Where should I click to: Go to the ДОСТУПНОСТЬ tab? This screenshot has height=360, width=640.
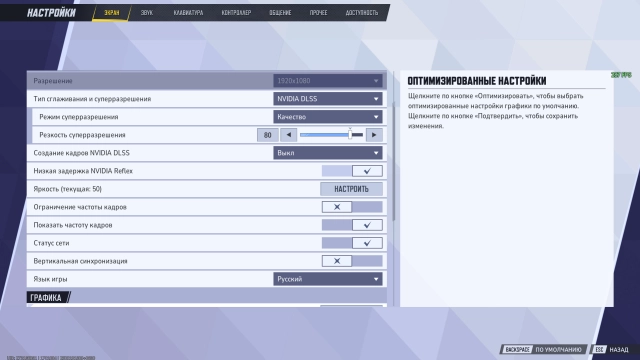pos(362,13)
